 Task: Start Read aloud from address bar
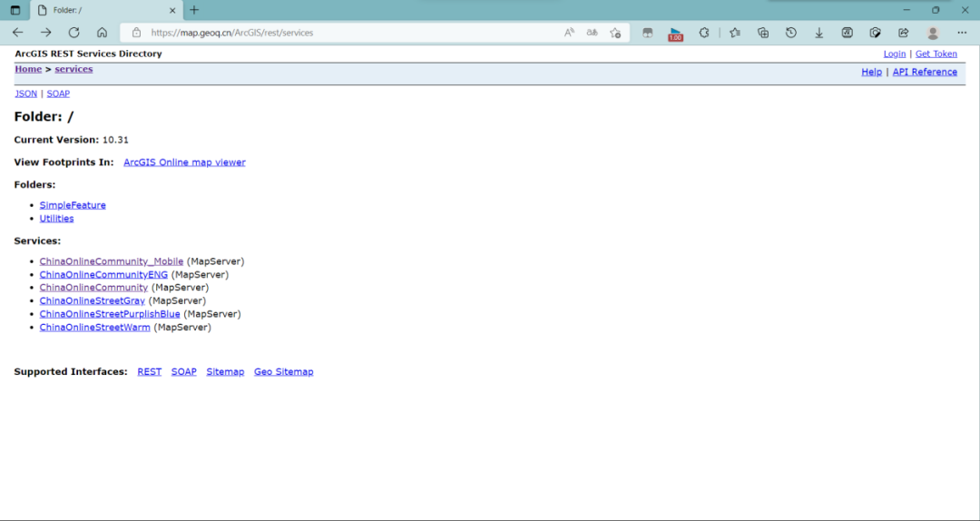[569, 33]
